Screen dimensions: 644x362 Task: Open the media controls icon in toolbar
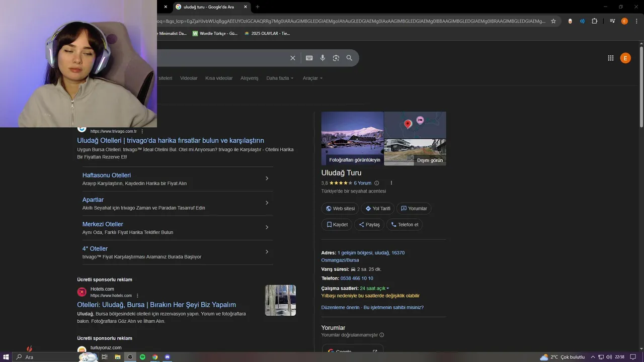tap(612, 21)
